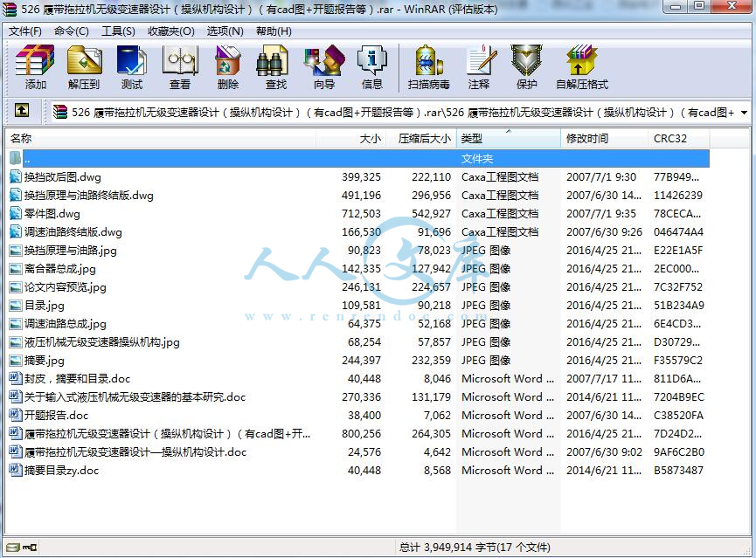Screen dimensions: 756x558
Task: Click packed size 8,568 of 摘要目录zy.doc
Action: (437, 471)
